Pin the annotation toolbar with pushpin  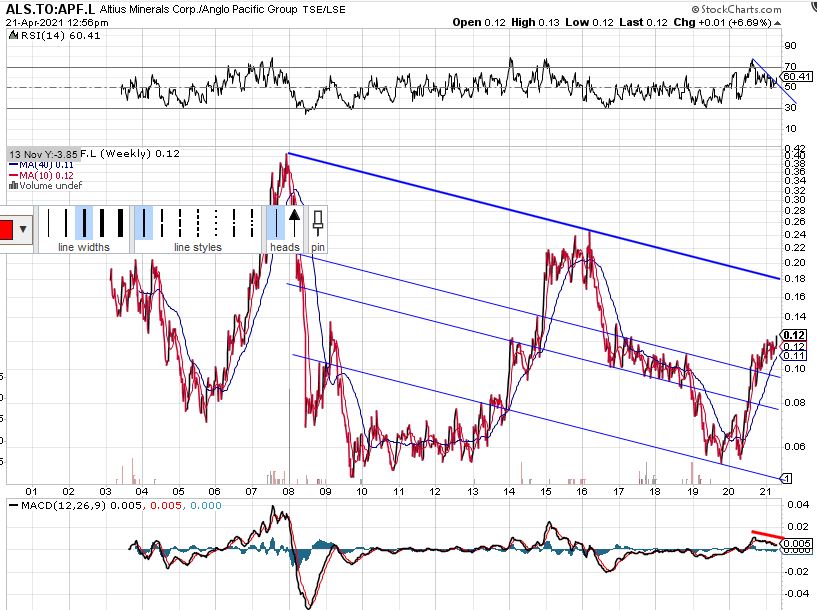[x=318, y=223]
